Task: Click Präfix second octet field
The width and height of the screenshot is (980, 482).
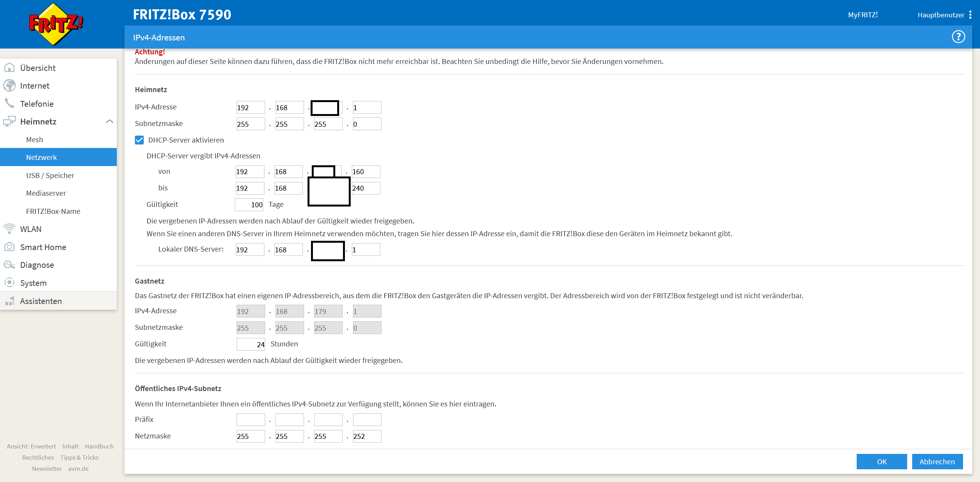Action: tap(290, 420)
